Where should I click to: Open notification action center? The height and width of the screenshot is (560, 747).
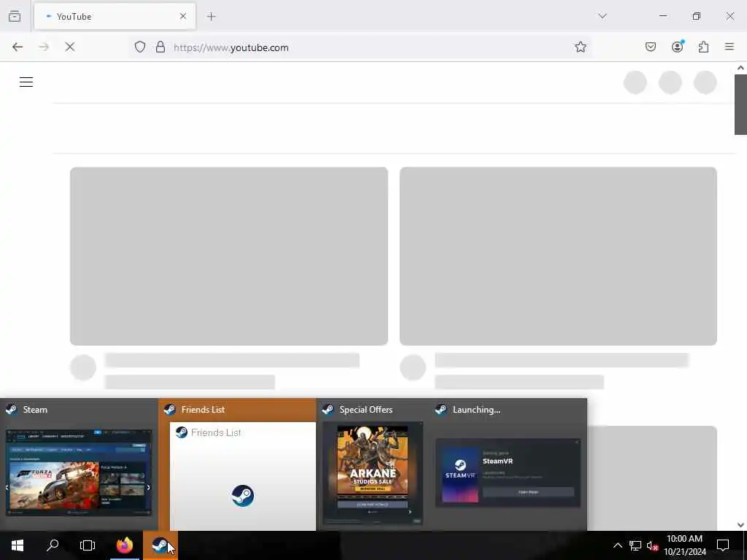(x=723, y=545)
